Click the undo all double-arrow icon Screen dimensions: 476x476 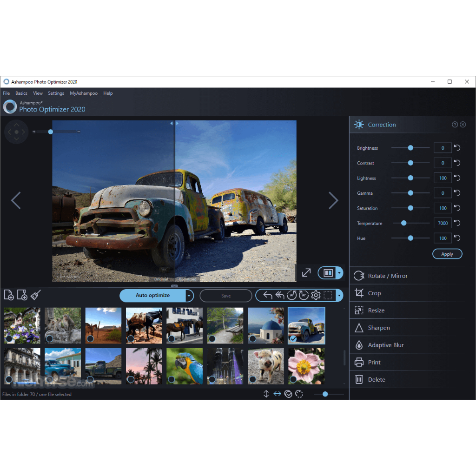coord(279,295)
